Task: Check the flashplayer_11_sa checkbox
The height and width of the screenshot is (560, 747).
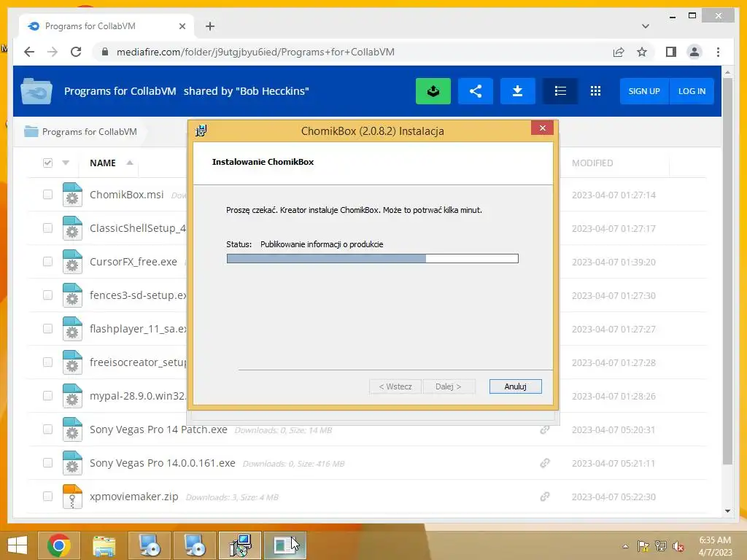Action: tap(47, 329)
